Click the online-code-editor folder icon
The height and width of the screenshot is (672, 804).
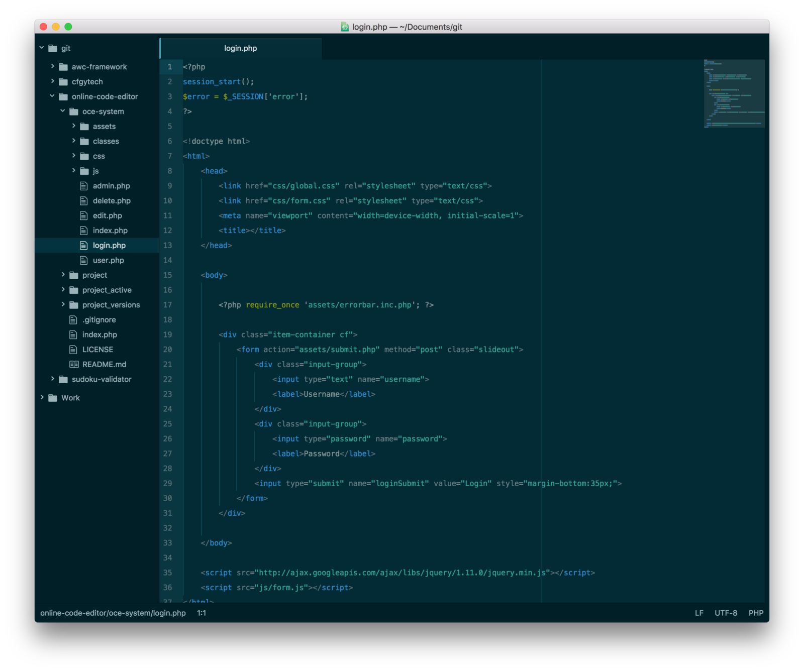click(x=63, y=96)
